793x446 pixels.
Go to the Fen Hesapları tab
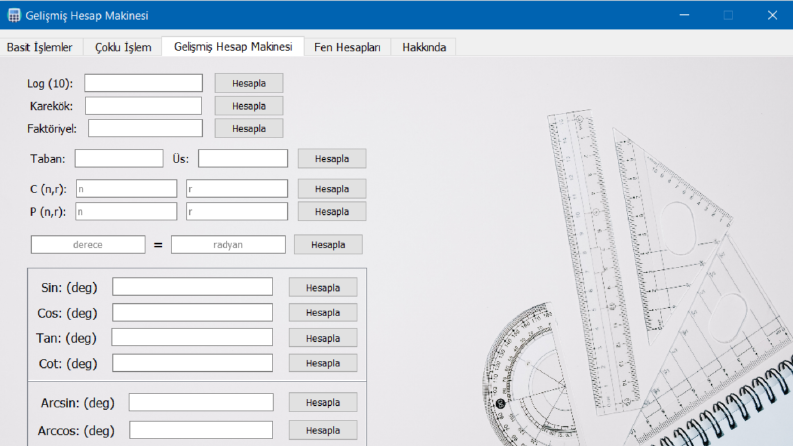pos(347,47)
